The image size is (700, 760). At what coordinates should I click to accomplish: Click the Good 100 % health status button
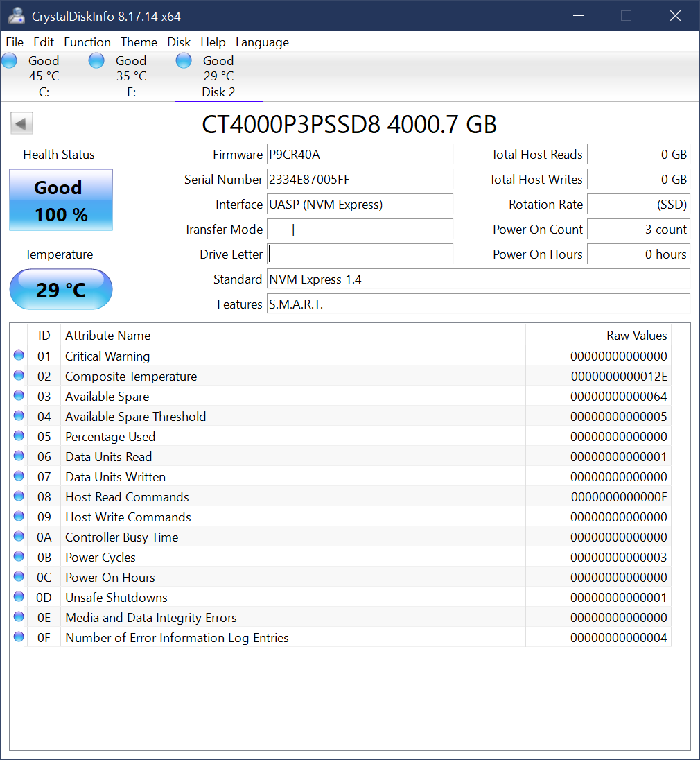(x=61, y=200)
